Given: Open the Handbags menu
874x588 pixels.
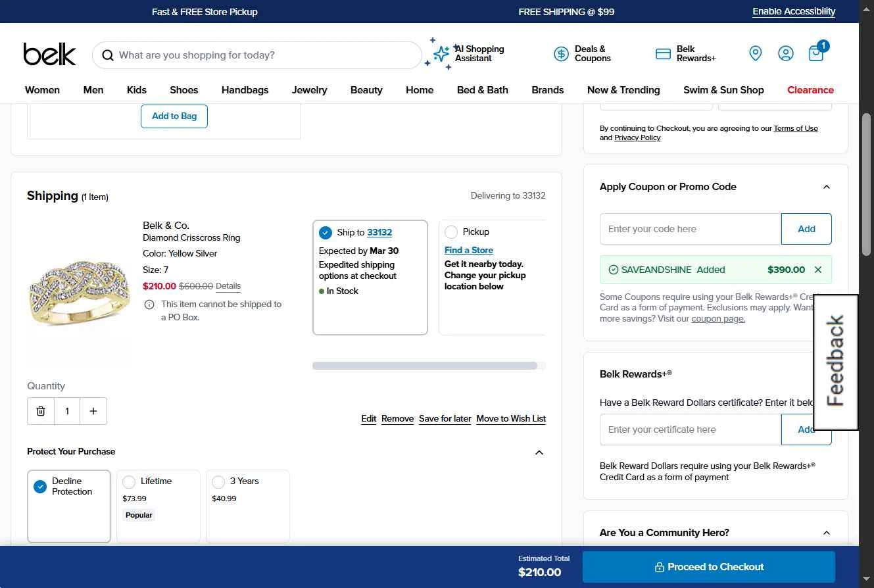Looking at the screenshot, I should click(x=245, y=90).
